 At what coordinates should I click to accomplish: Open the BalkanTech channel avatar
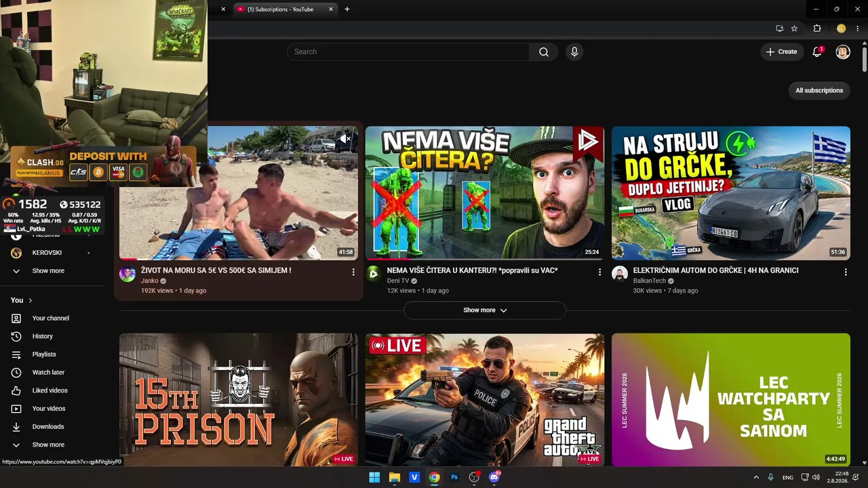(x=620, y=273)
